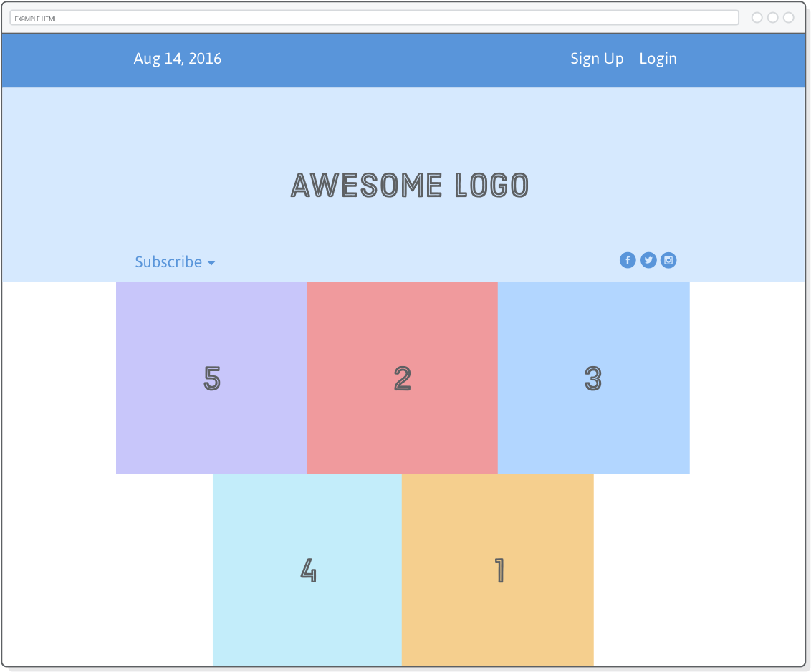Go to the Login link
The height and width of the screenshot is (672, 811).
pos(658,59)
